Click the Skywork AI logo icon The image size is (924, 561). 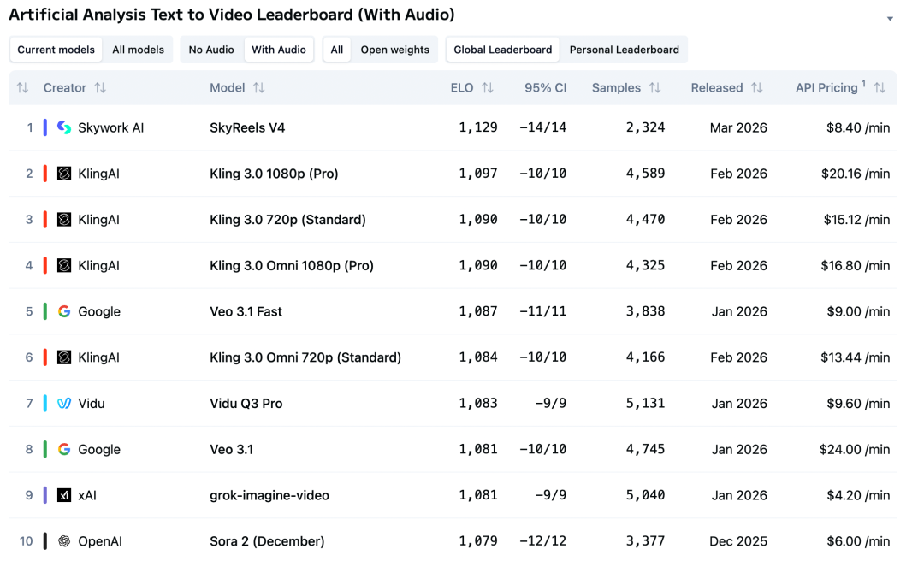pyautogui.click(x=64, y=127)
